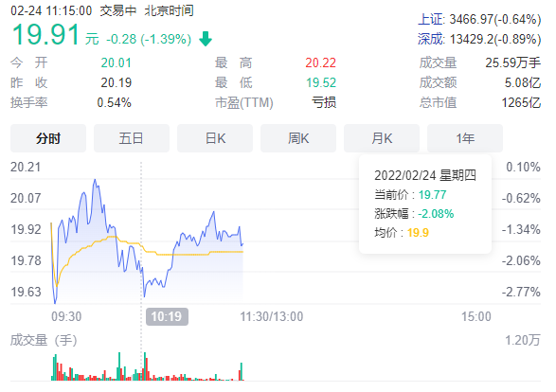The height and width of the screenshot is (392, 556).
Task: Click the 北京时间 label
Action: [169, 10]
